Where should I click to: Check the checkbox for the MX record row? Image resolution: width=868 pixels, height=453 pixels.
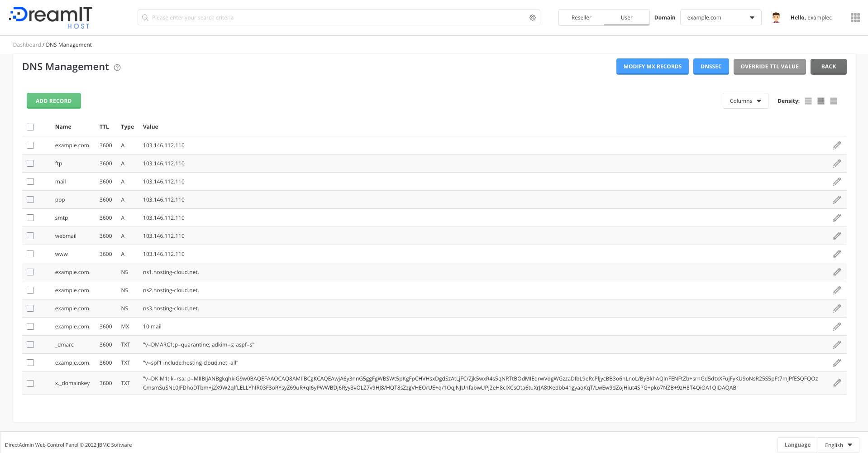click(x=30, y=326)
